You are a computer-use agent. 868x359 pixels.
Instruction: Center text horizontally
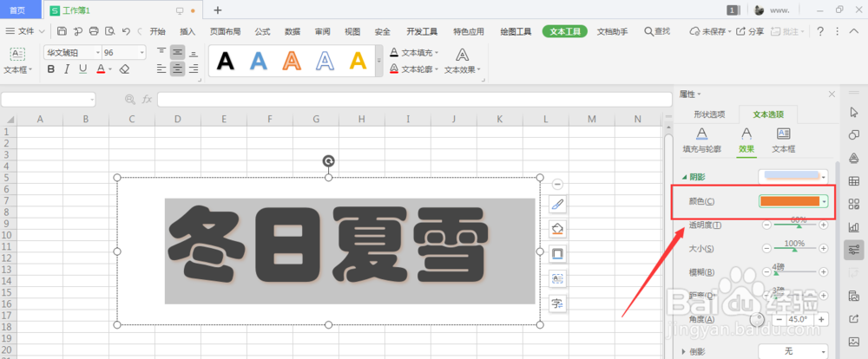point(177,69)
